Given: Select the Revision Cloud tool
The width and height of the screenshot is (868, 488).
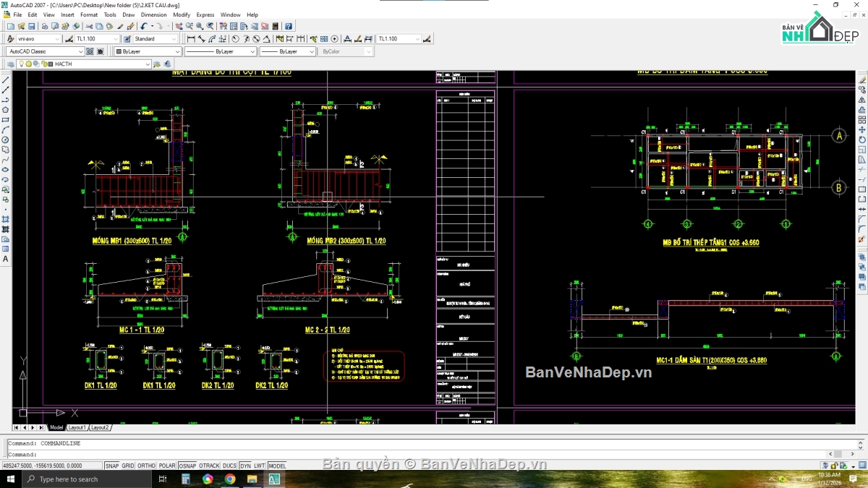Looking at the screenshot, I should tap(6, 150).
